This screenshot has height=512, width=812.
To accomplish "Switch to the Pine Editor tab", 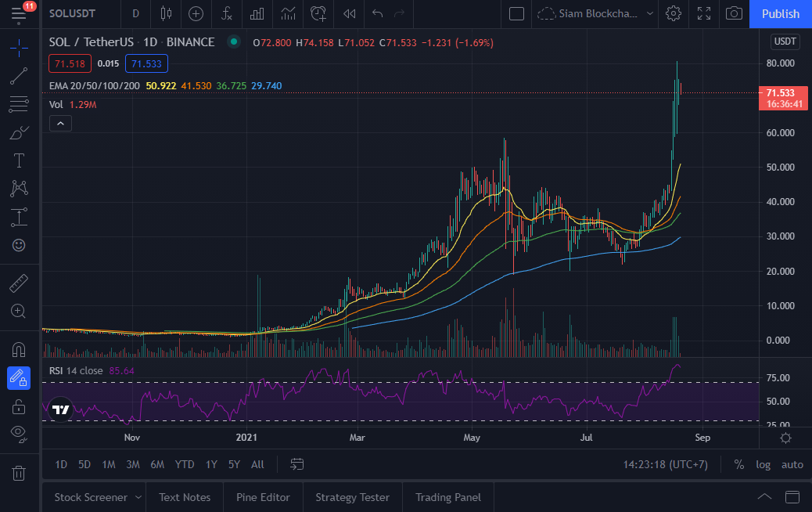I will pos(263,497).
